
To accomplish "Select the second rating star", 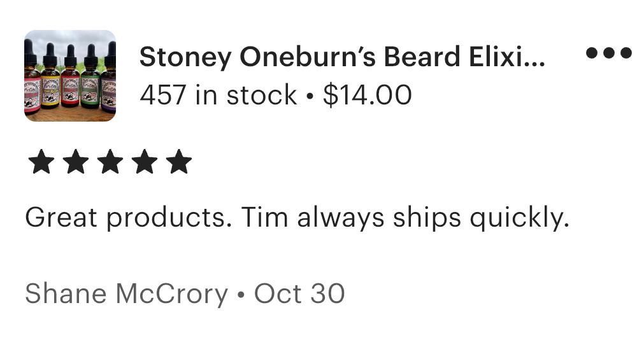I will 76,162.
